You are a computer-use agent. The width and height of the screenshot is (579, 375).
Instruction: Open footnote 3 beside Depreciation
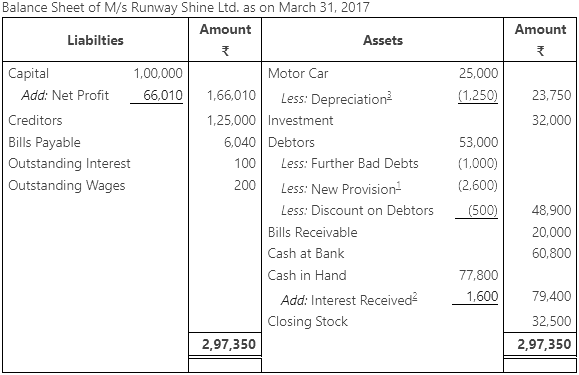(389, 96)
